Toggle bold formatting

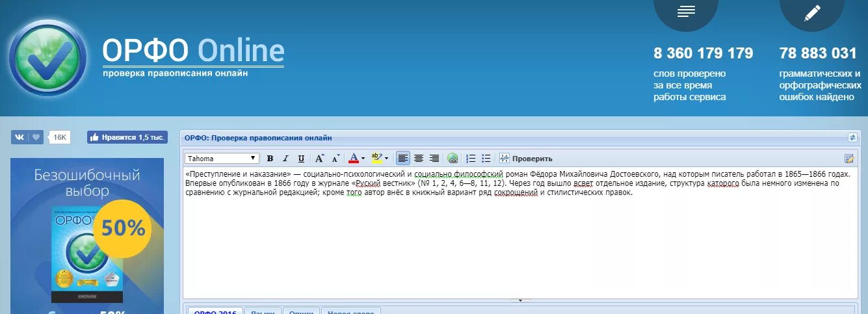pyautogui.click(x=270, y=158)
